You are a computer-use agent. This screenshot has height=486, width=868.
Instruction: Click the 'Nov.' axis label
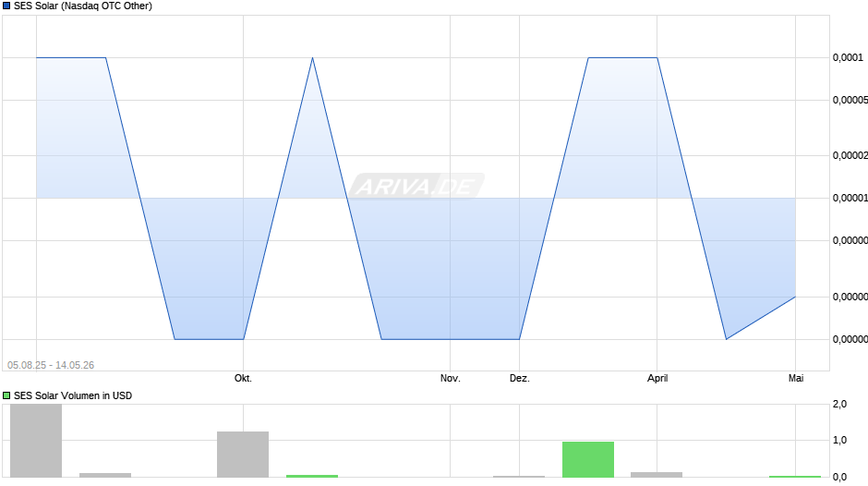[450, 378]
